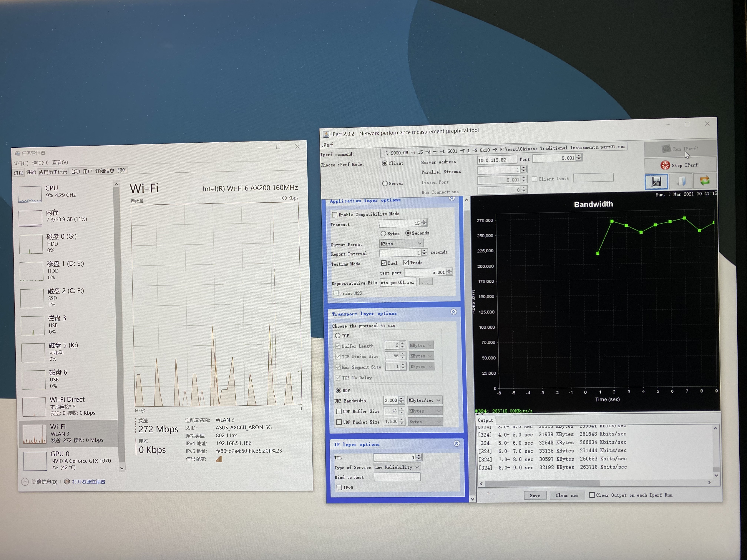Screen dimensions: 747x560
Task: Enable UDP Packet Size checkbox
Action: [339, 422]
